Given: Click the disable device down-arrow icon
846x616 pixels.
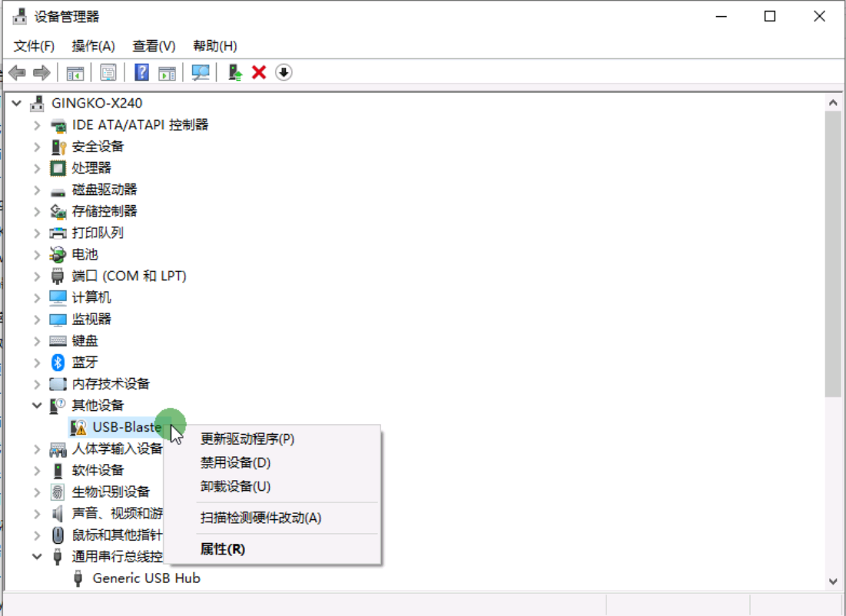Looking at the screenshot, I should click(284, 72).
